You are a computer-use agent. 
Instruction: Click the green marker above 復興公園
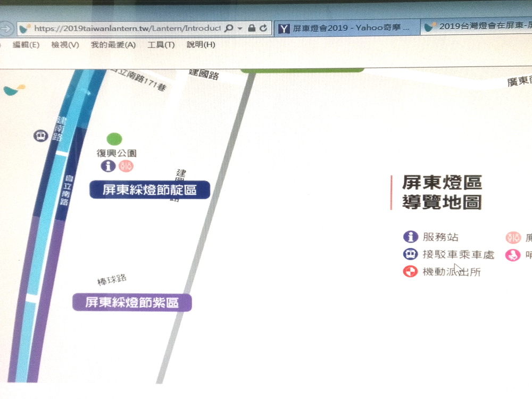[x=114, y=139]
